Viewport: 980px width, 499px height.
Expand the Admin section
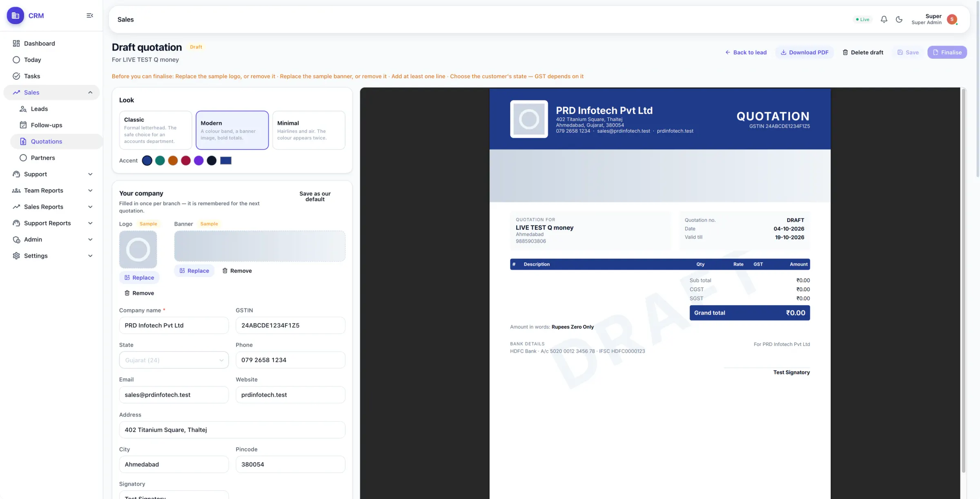51,239
